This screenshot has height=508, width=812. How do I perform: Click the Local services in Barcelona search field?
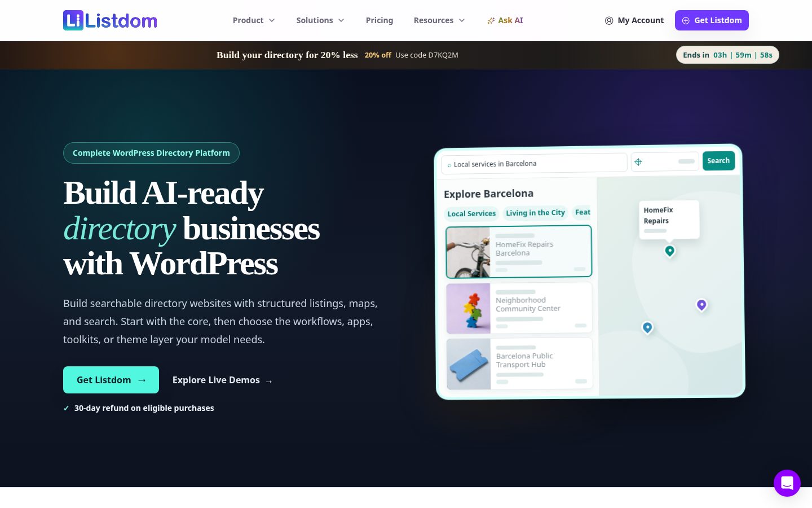[x=534, y=164]
